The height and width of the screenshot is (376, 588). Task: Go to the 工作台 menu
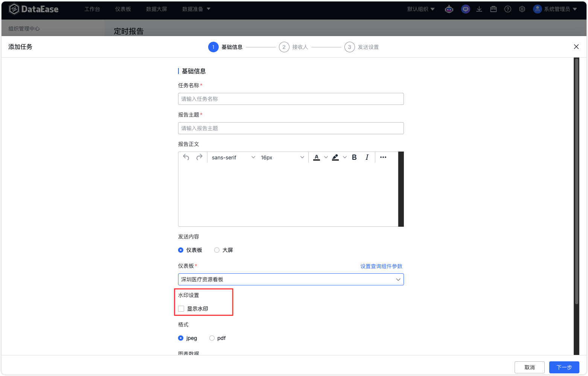[92, 9]
